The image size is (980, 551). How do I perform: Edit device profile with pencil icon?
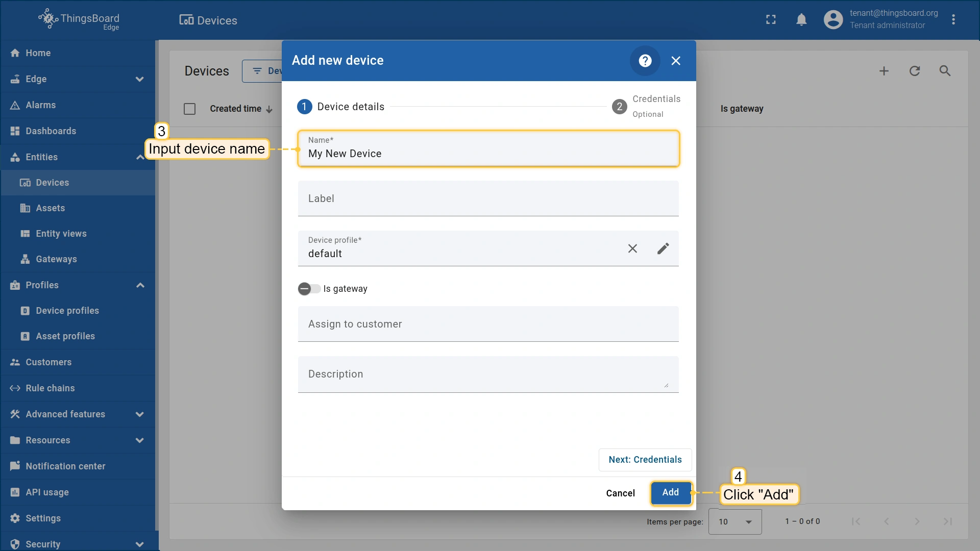pyautogui.click(x=663, y=248)
